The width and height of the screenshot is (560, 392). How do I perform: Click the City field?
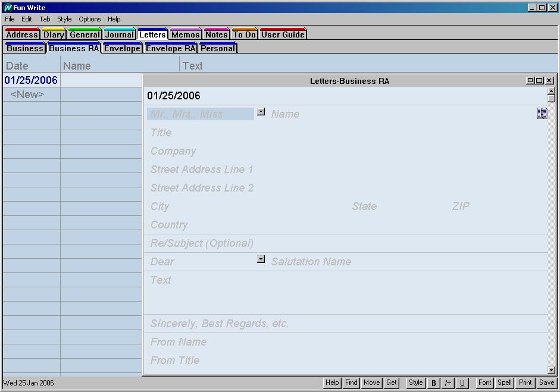pos(247,206)
